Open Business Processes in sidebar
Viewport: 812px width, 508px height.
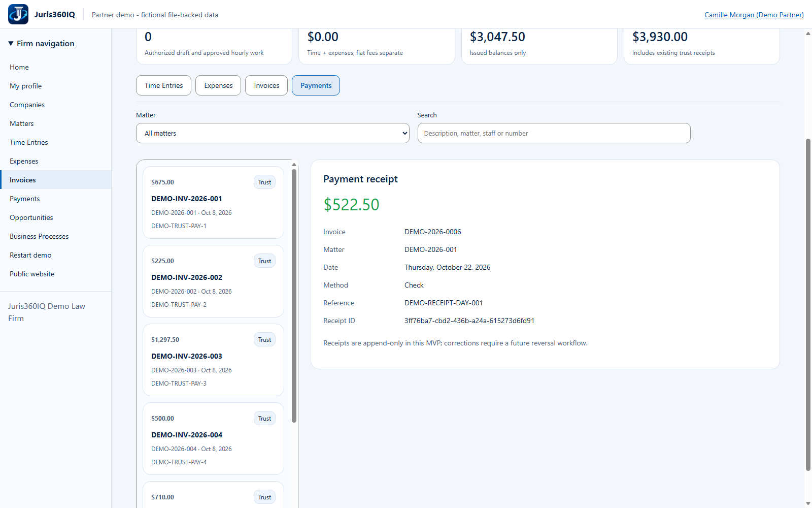click(x=56, y=236)
